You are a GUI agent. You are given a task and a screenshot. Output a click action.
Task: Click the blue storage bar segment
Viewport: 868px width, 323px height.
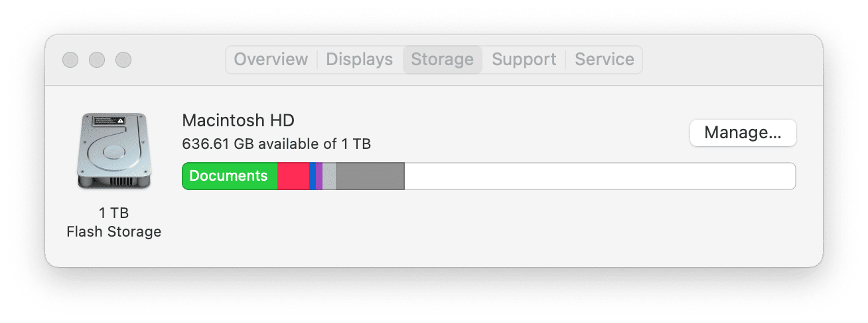(x=313, y=176)
